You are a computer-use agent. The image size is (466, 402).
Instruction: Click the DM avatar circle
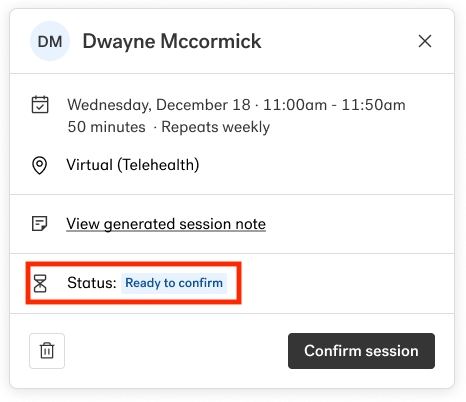pos(50,41)
